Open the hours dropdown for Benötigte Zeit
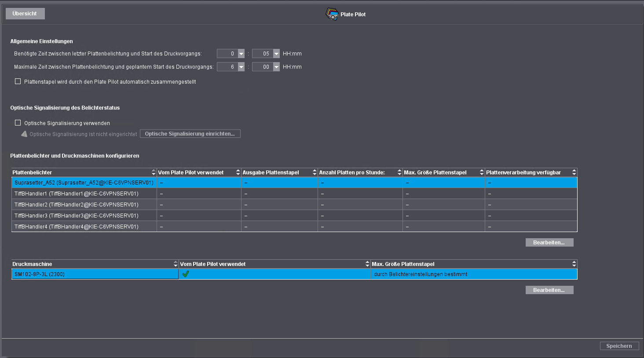 241,54
